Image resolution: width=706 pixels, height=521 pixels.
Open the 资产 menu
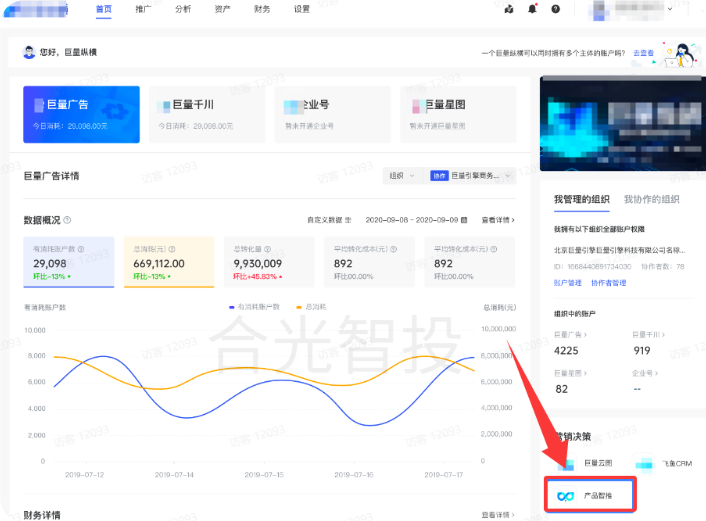tap(222, 9)
